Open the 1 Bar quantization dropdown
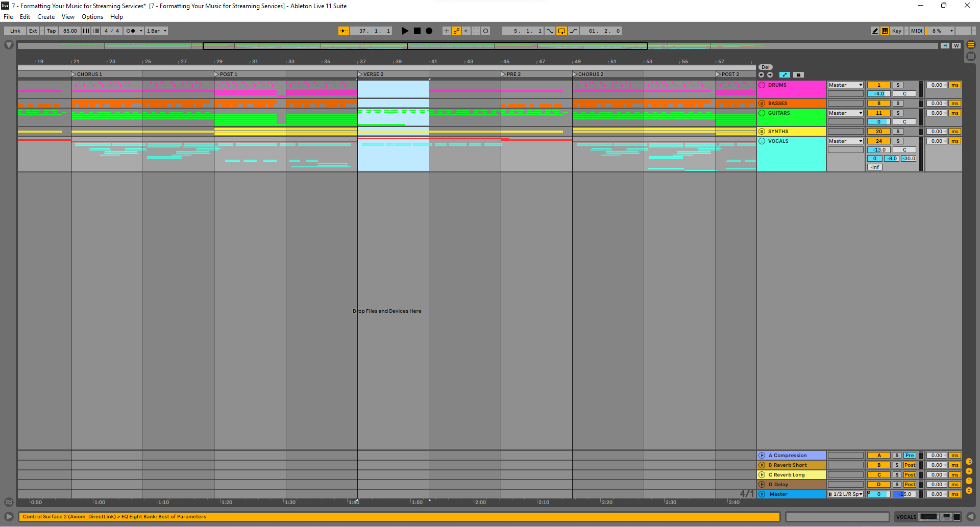 (x=157, y=31)
